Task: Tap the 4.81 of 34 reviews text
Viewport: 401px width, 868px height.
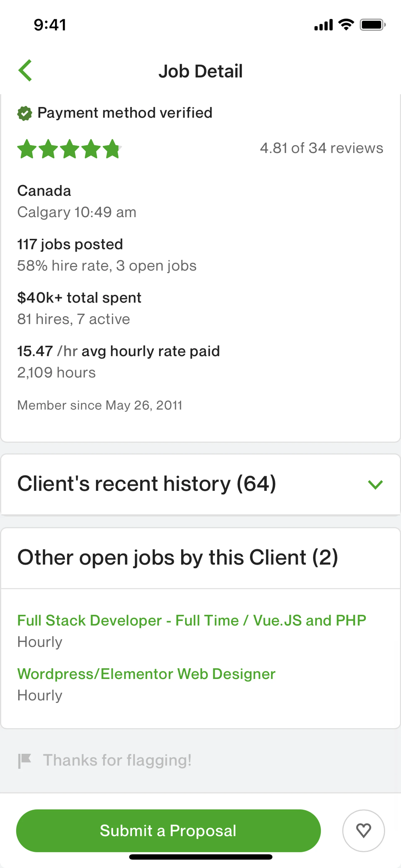Action: coord(321,148)
